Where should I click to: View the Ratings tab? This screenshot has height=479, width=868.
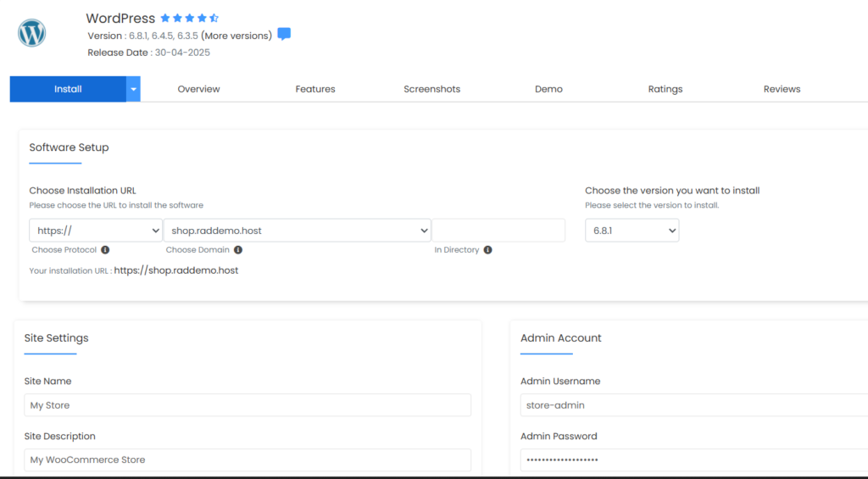pos(665,89)
